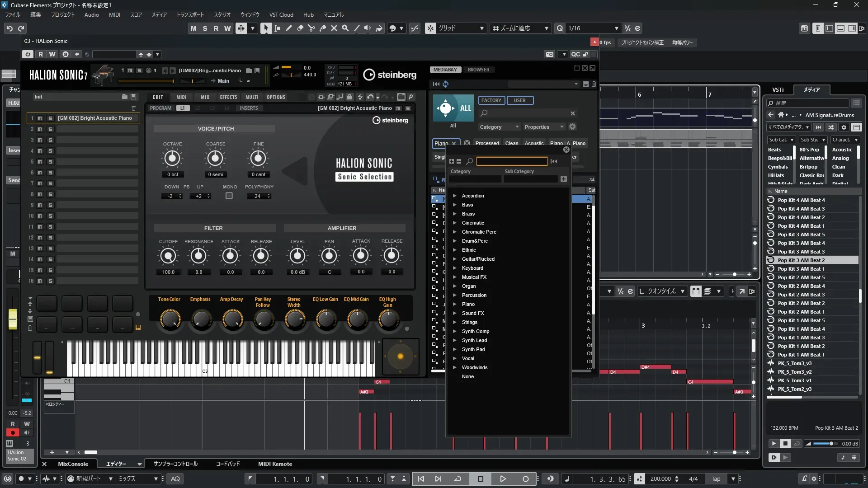The image size is (868, 488).
Task: Toggle track Record Enable button
Action: (x=13, y=432)
